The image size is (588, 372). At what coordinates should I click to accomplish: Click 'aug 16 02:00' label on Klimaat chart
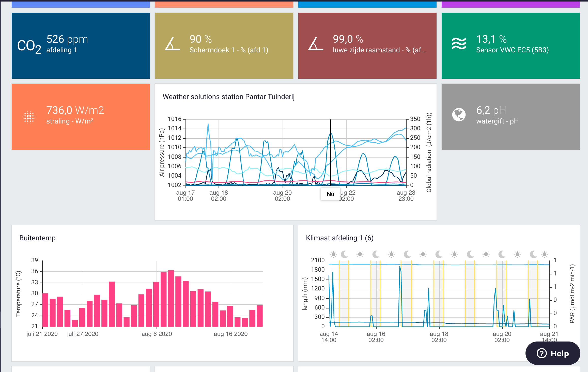point(376,337)
